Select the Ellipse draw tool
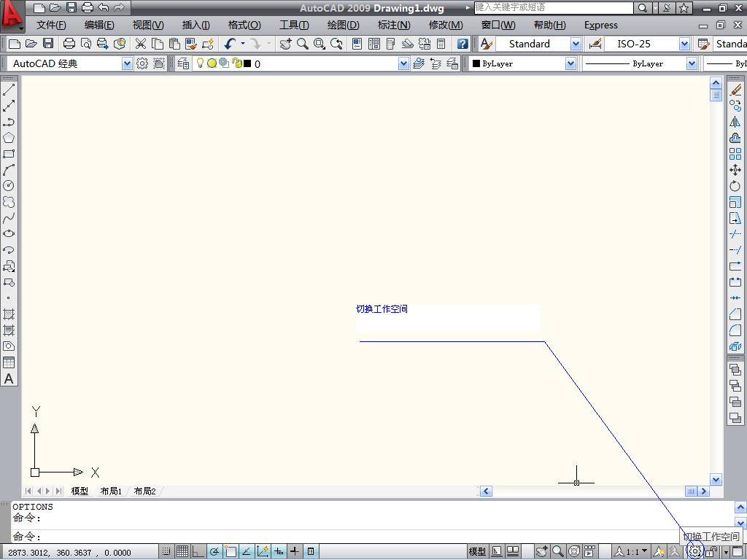The image size is (747, 560). 9,234
